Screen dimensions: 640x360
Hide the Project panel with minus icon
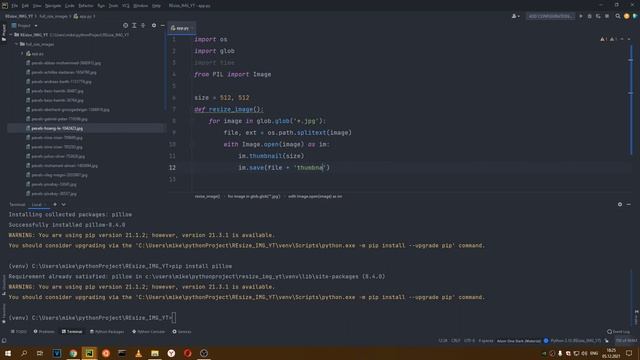coord(162,25)
